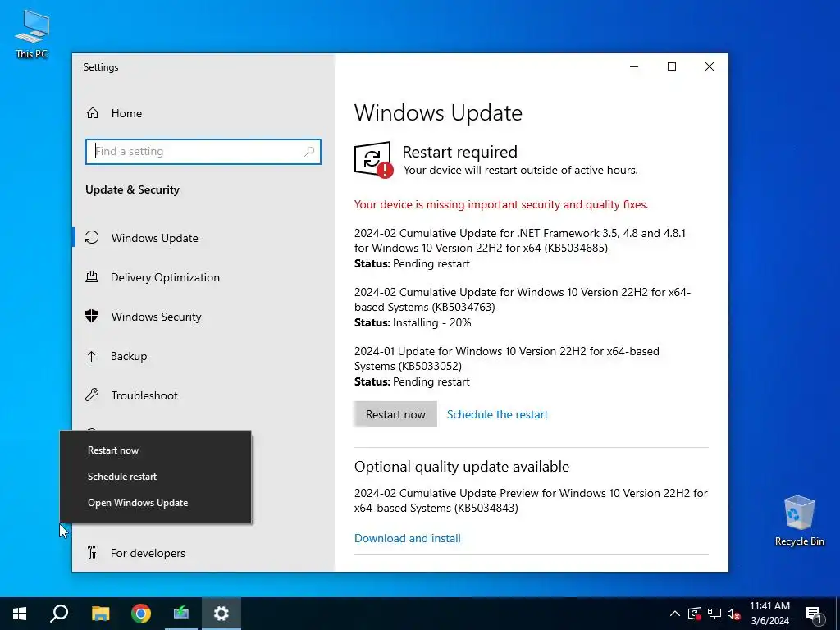Screen dimensions: 840x630
Task: Click the search magnifier in Find a setting
Action: click(x=309, y=152)
